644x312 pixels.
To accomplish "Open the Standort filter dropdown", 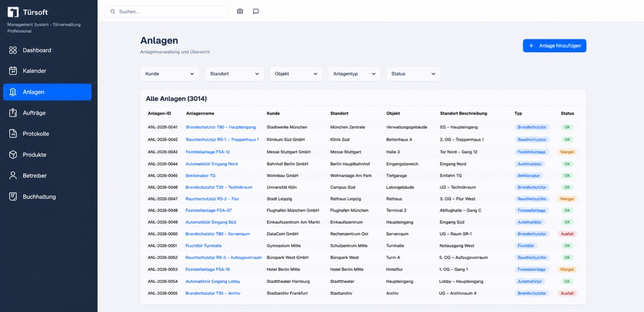I will click(234, 74).
